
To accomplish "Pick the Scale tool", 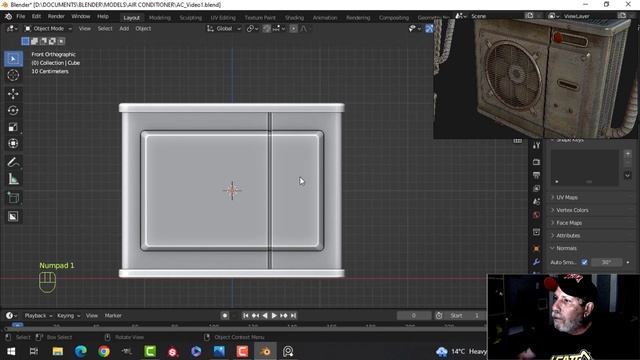I will [x=13, y=127].
